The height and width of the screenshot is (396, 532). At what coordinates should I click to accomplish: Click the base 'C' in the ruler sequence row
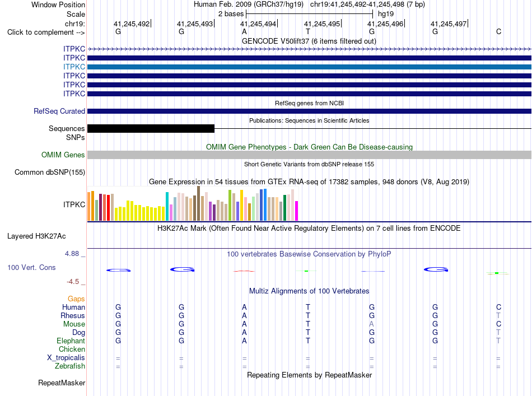point(498,31)
